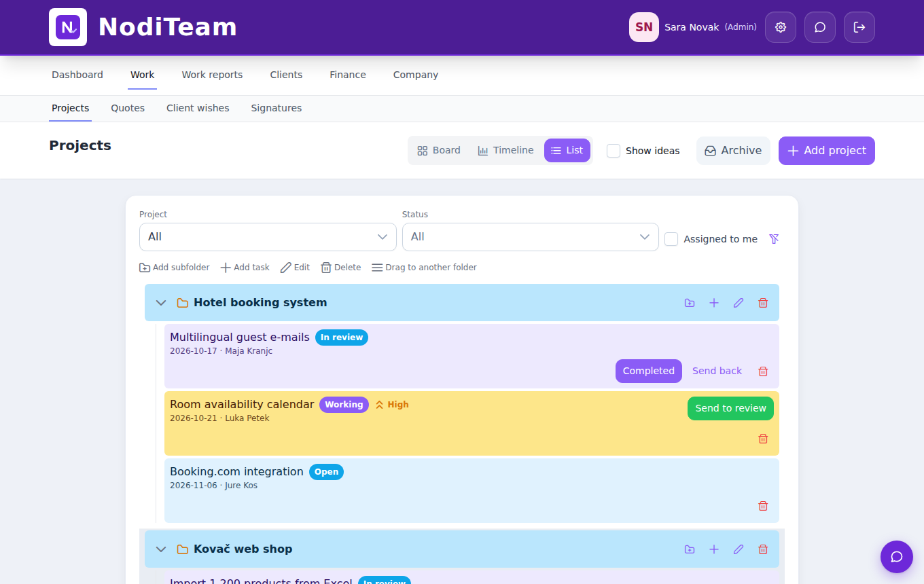Add task plus icon in Hotel booking system row

[714, 303]
